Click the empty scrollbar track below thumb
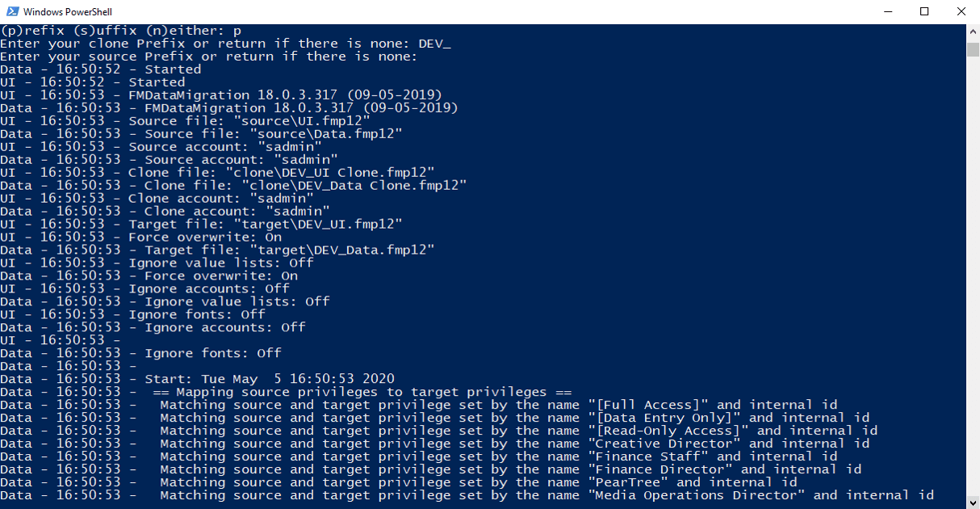Screen dimensions: 980x509 [x=973, y=275]
